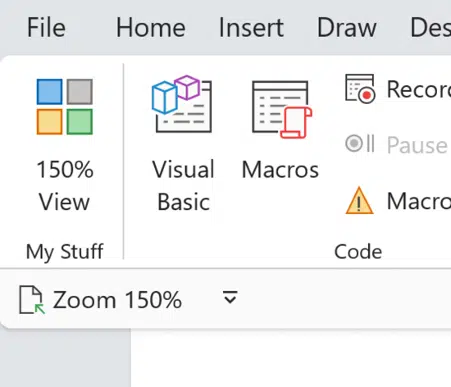Screen dimensions: 451x387
Task: Expand the Customize Quick Access Toolbar arrow
Action: [x=230, y=297]
